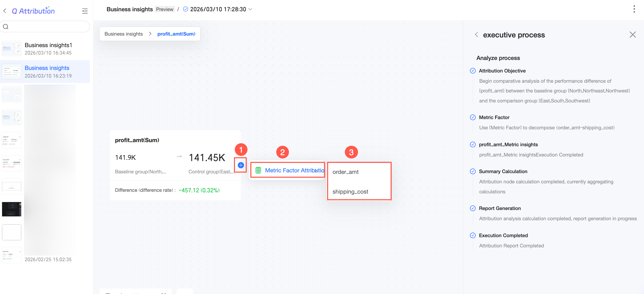Click the -457.12 (0.32%) difference value
This screenshot has height=294, width=644.
199,190
